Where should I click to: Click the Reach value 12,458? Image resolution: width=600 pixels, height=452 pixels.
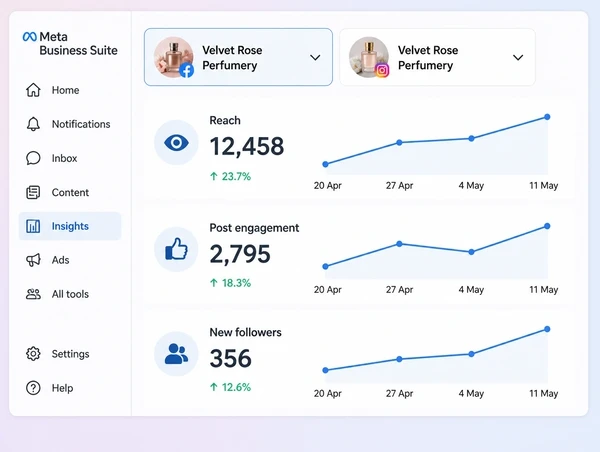coord(247,147)
